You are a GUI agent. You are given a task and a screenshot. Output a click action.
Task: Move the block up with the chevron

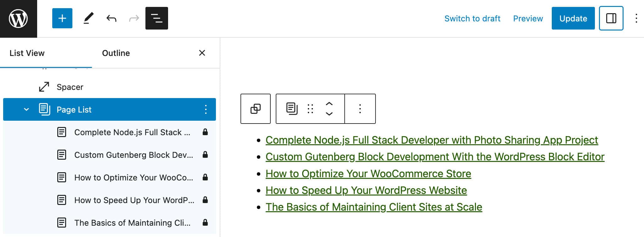pyautogui.click(x=329, y=104)
